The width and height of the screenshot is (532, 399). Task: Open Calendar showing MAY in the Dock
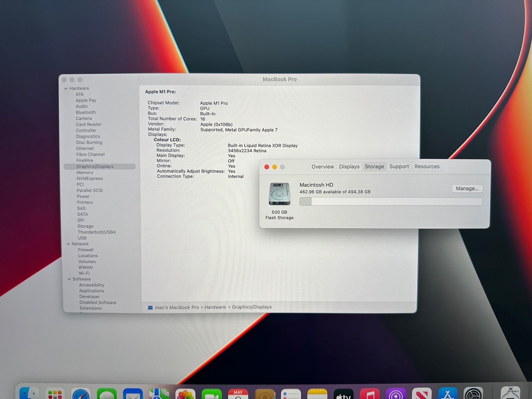coord(238,394)
